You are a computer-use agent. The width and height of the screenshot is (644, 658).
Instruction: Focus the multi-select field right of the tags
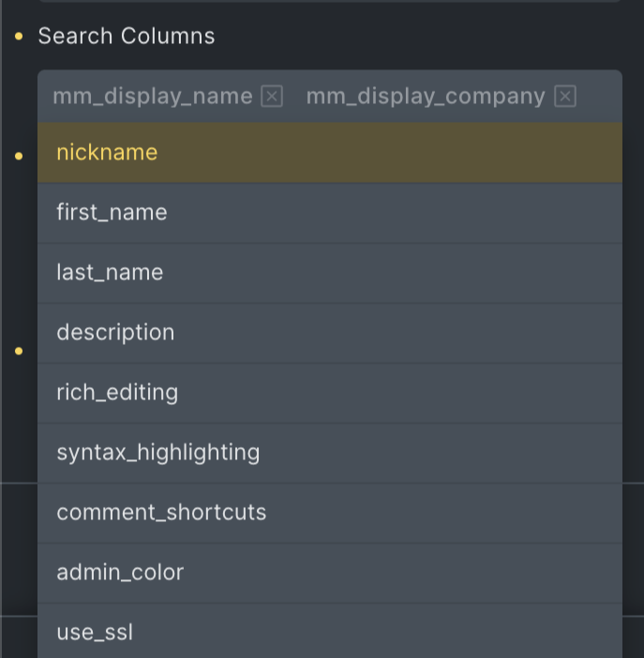(x=598, y=97)
